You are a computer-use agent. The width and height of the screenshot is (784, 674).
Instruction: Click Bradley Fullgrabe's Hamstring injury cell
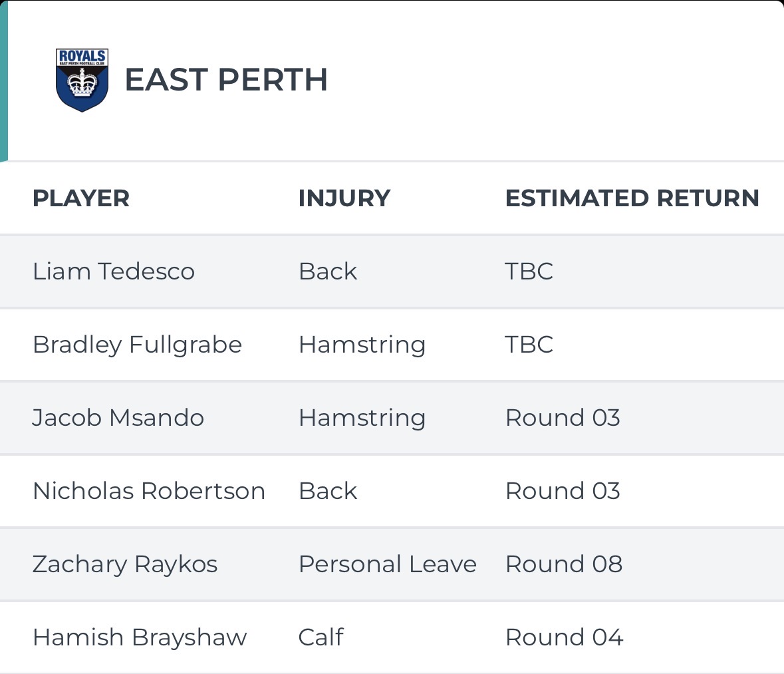pyautogui.click(x=362, y=345)
